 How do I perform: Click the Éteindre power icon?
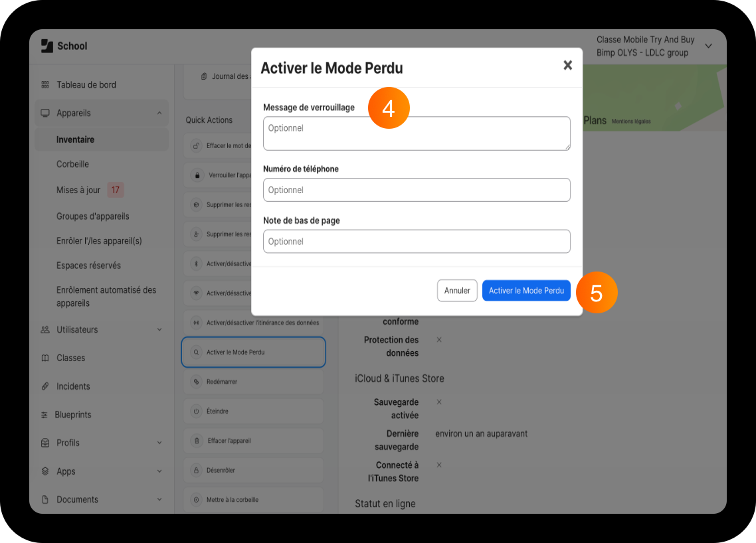[x=196, y=411]
